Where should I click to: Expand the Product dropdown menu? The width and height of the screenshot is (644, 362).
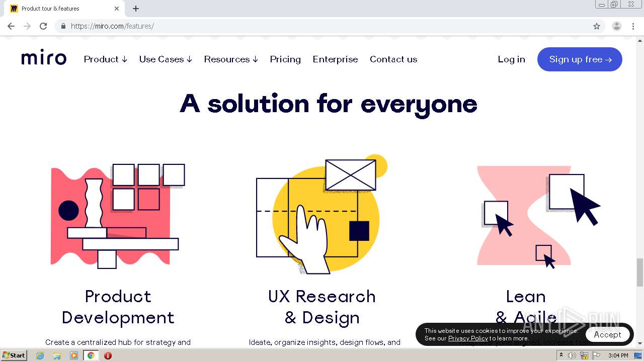[106, 59]
